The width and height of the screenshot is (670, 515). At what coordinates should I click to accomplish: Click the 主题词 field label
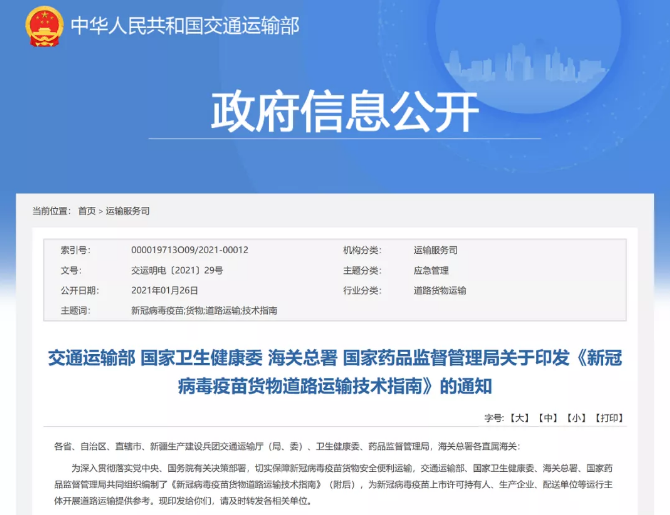75,310
